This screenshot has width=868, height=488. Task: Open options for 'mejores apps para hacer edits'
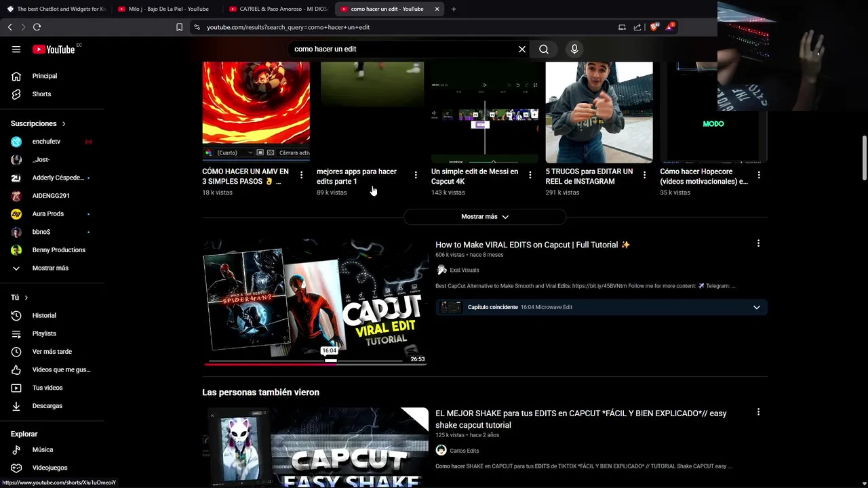click(416, 175)
